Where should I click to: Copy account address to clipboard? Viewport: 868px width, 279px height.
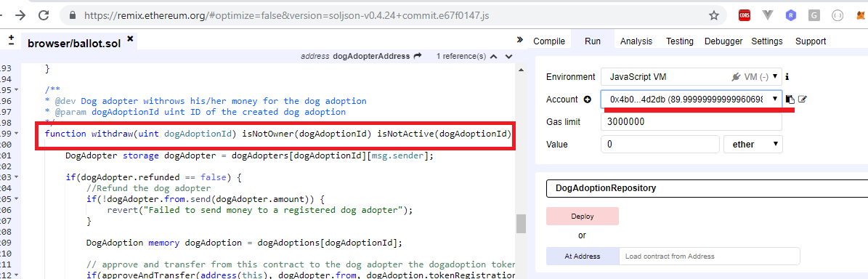coord(790,100)
